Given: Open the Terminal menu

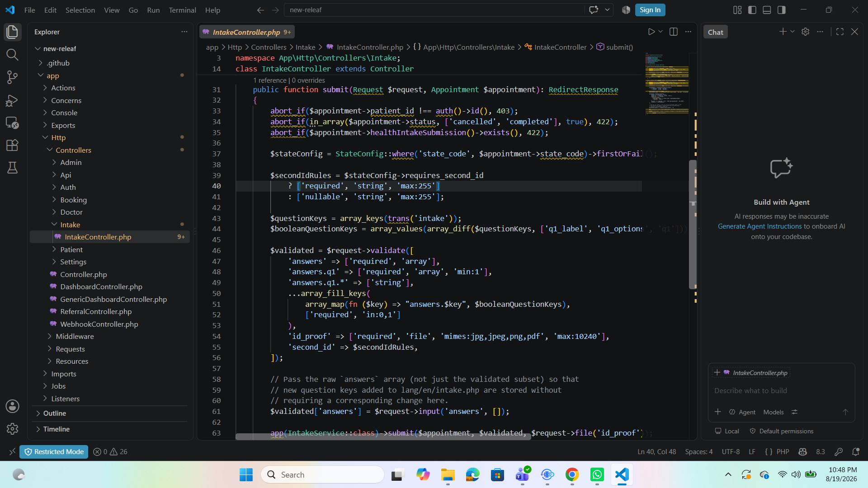Looking at the screenshot, I should click(182, 10).
